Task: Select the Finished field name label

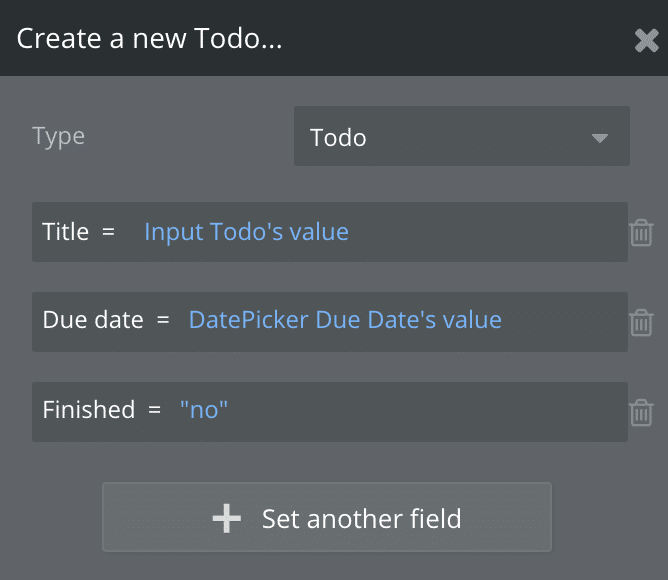Action: point(88,409)
